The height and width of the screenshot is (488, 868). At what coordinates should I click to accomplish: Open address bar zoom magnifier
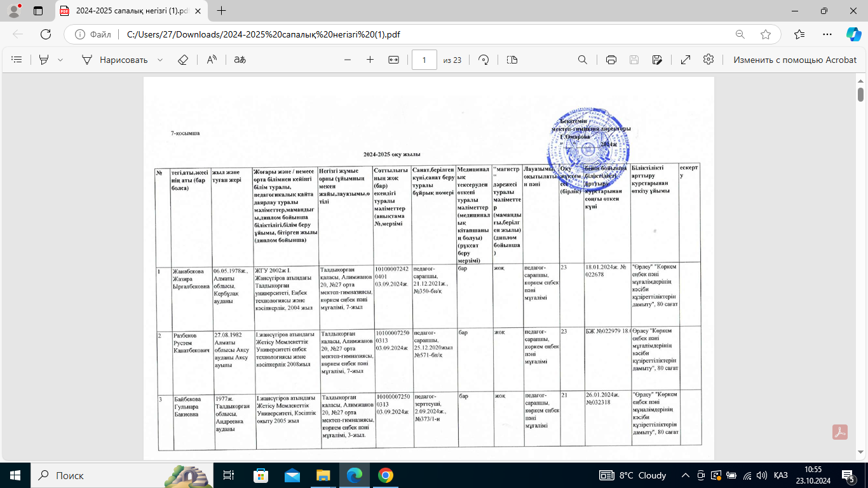coord(740,34)
